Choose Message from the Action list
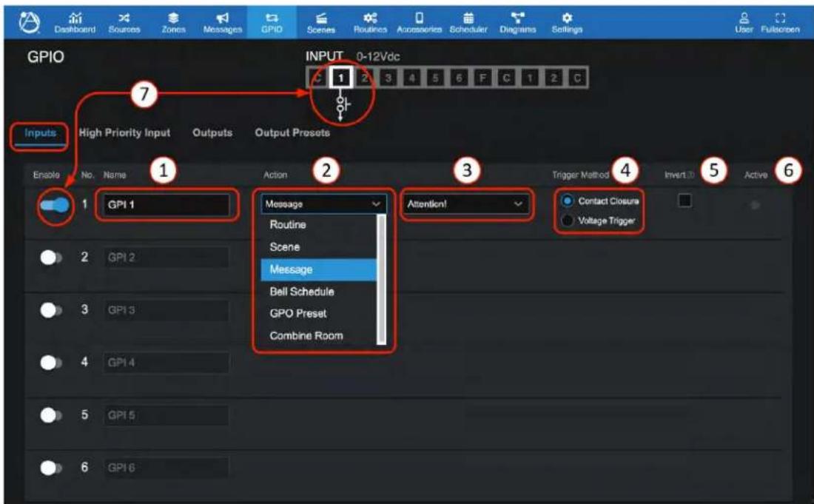Image resolution: width=814 pixels, height=504 pixels. pyautogui.click(x=319, y=269)
